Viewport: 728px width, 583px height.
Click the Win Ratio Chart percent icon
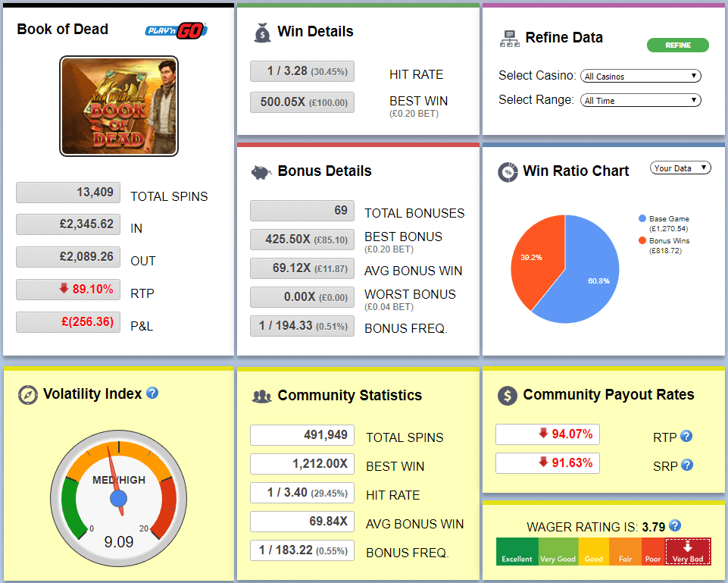pyautogui.click(x=508, y=172)
